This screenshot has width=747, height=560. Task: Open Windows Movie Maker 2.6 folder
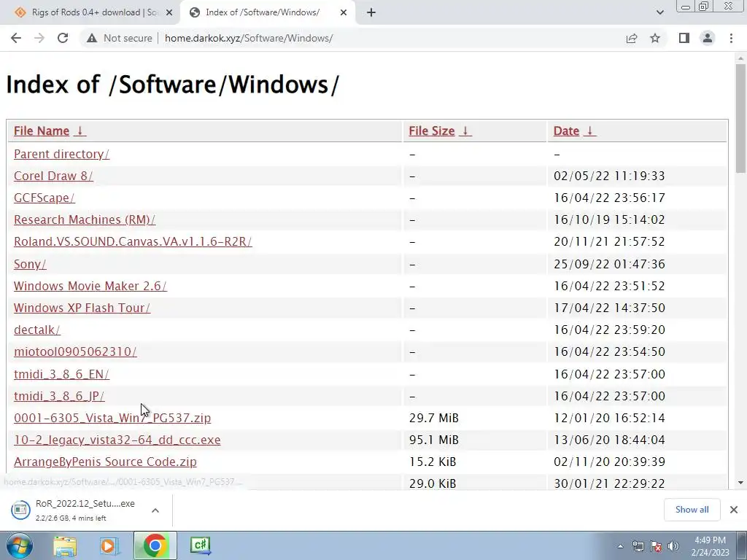coord(90,286)
